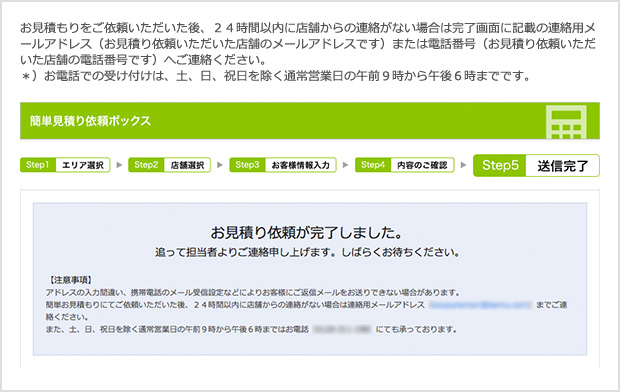Click お見積り依頼が完了しました。 heading
The width and height of the screenshot is (620, 392).
306,233
